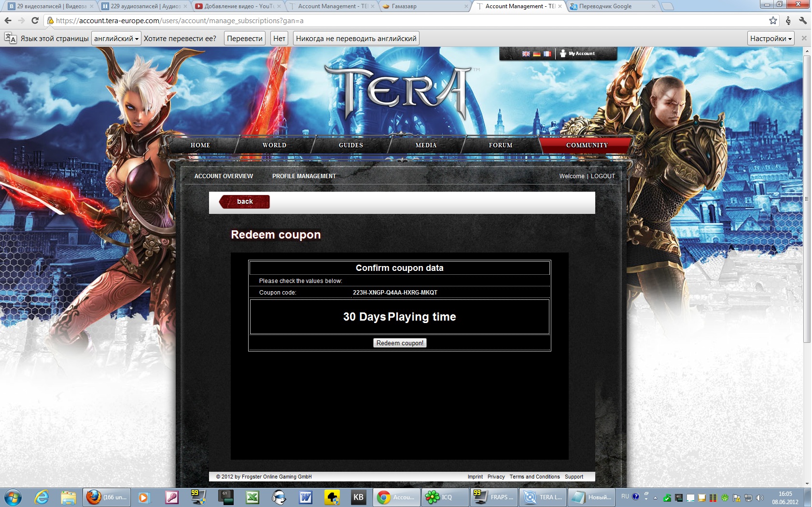812x507 pixels.
Task: Open My Account in the top bar
Action: [577, 54]
